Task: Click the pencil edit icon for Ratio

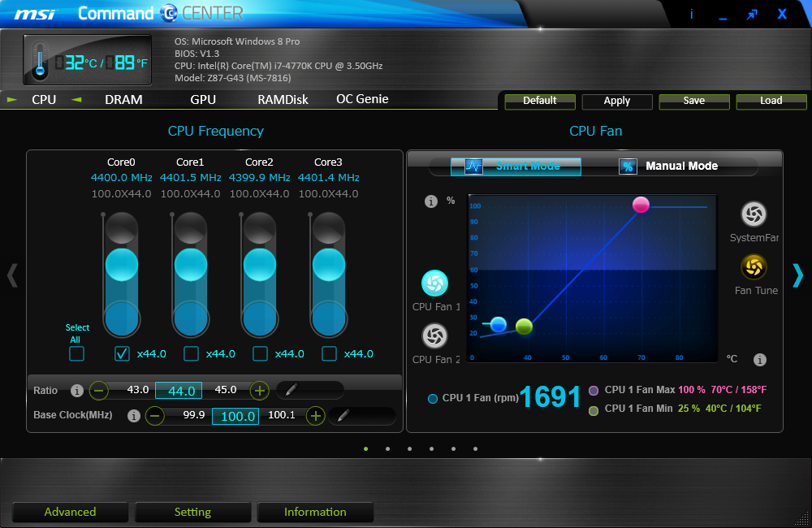Action: click(292, 389)
